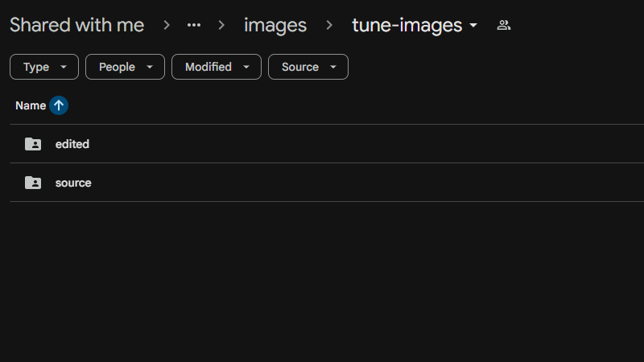Click the caret arrow inside the Modified chip
Screen dimensions: 644x362
(246, 68)
